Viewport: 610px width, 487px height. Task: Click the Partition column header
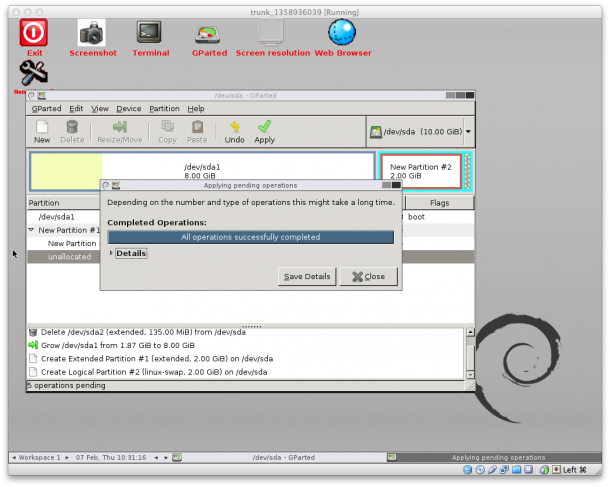(64, 203)
